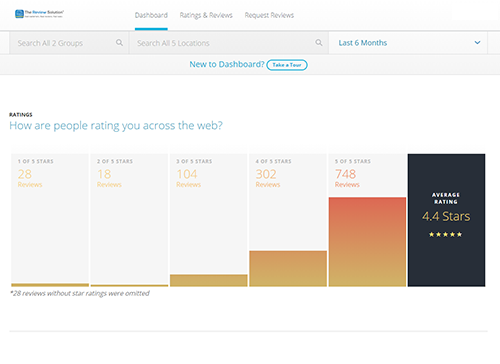The width and height of the screenshot is (500, 364).
Task: Click the 28 reviews count
Action: (25, 174)
